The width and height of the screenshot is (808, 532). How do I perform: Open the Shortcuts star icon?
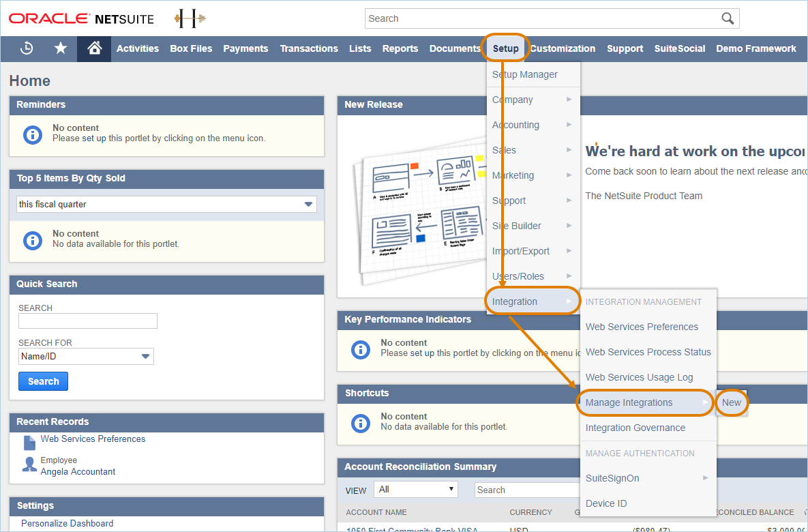tap(61, 48)
